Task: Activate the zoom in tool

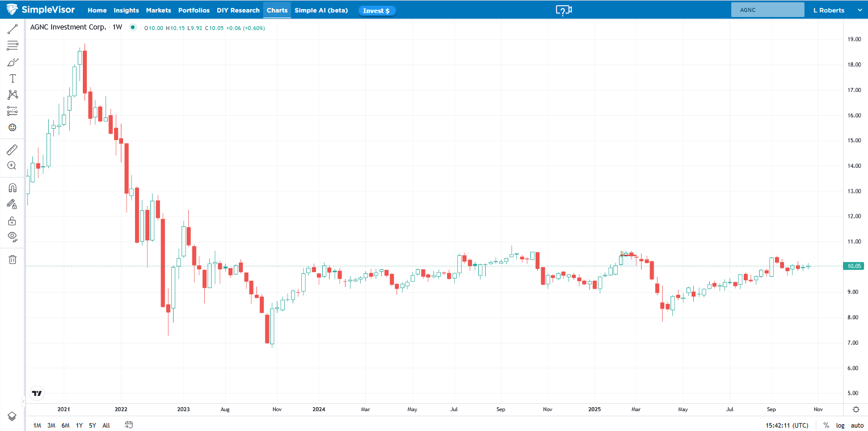Action: pos(12,166)
